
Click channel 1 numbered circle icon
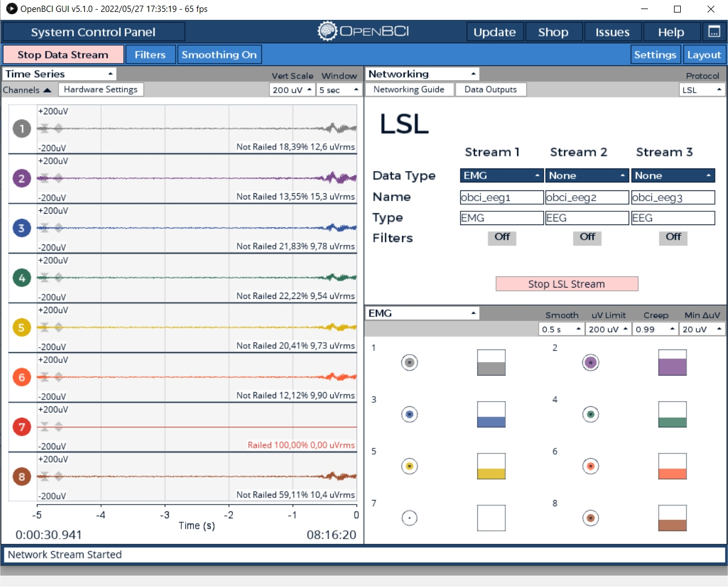coord(21,128)
